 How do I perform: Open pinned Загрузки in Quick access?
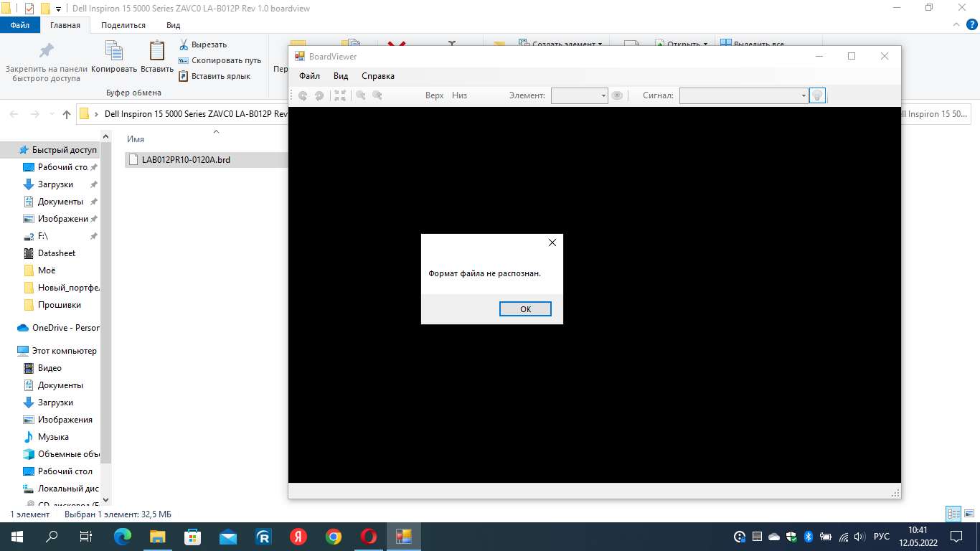(x=55, y=184)
